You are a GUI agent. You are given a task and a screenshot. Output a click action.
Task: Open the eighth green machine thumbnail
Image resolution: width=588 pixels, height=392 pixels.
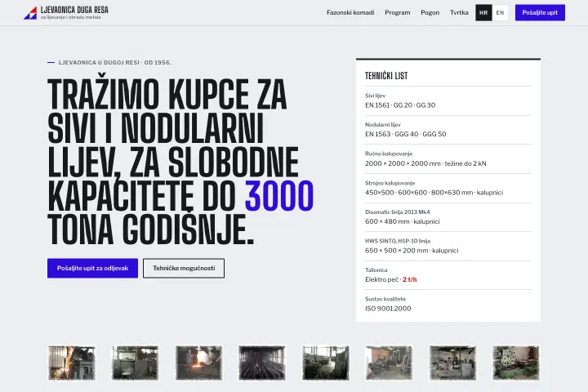pos(516,363)
